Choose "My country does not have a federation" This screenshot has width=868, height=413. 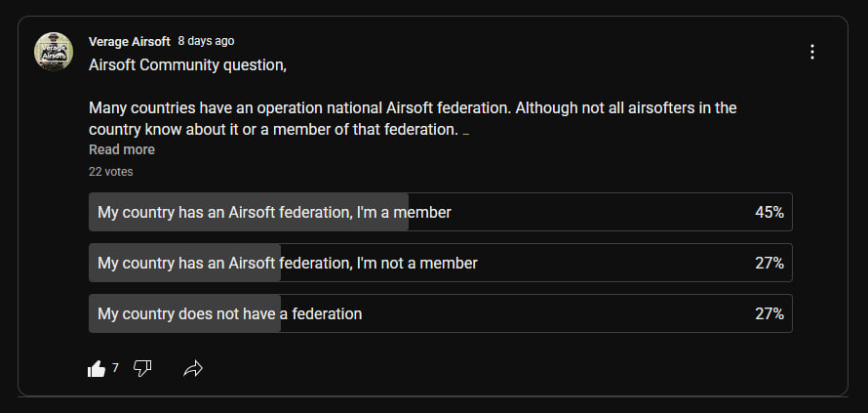(230, 313)
